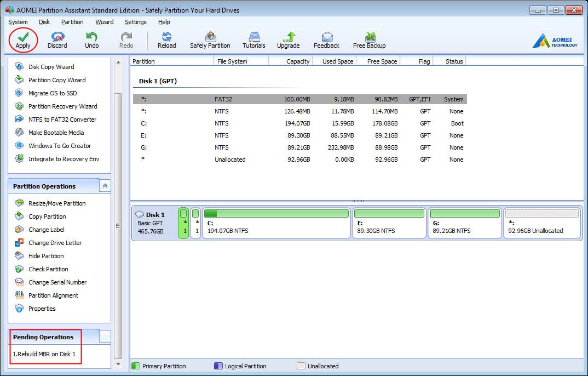The width and height of the screenshot is (588, 376).
Task: Open the Wizard menu
Action: 104,22
